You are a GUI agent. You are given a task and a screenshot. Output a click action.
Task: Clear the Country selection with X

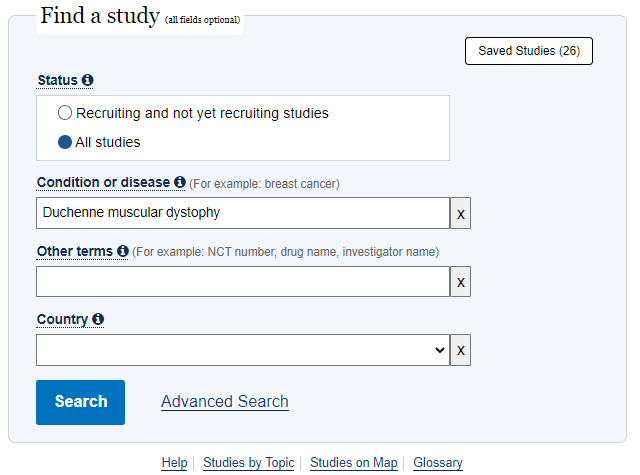coord(461,350)
